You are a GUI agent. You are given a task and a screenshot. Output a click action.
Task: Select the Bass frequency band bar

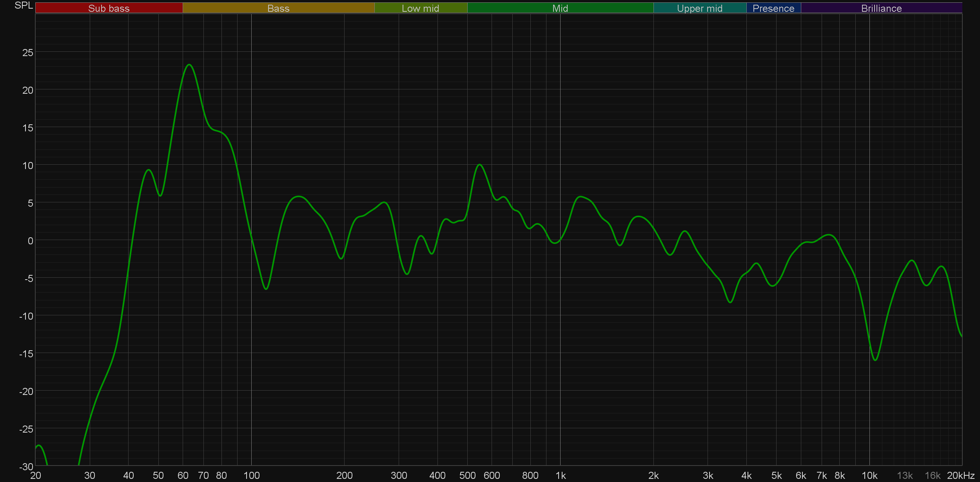point(278,8)
